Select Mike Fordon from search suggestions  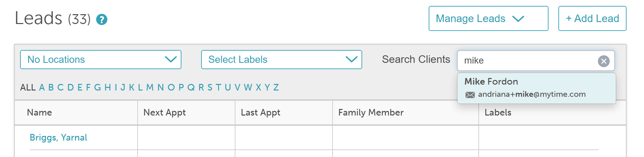[x=491, y=82]
